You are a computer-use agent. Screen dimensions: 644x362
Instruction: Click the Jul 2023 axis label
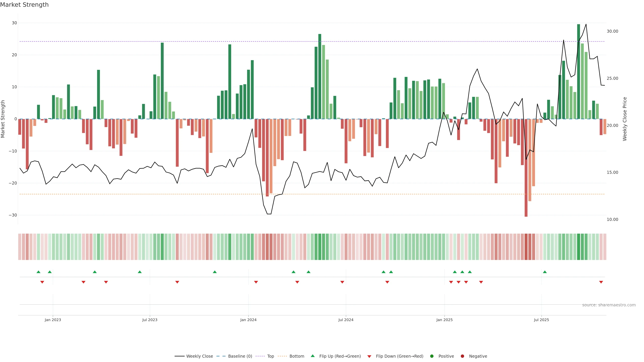[x=150, y=320]
